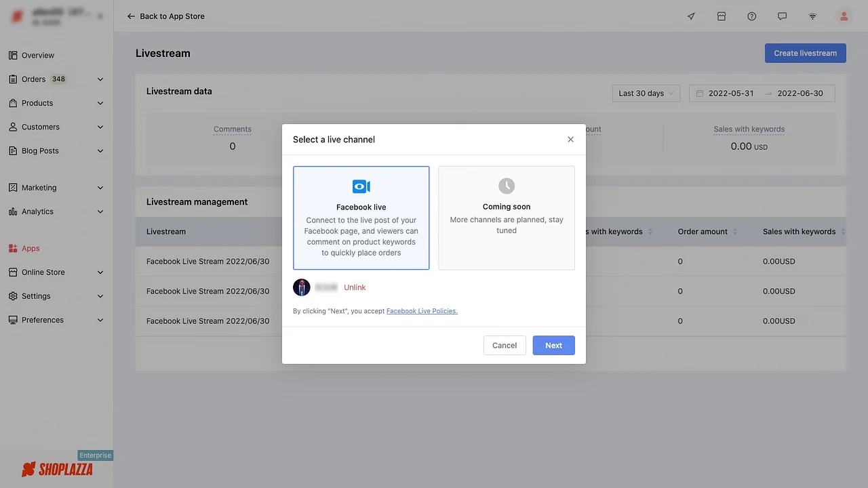The image size is (868, 488).
Task: Click the Analytics bar-chart icon
Action: tap(12, 211)
